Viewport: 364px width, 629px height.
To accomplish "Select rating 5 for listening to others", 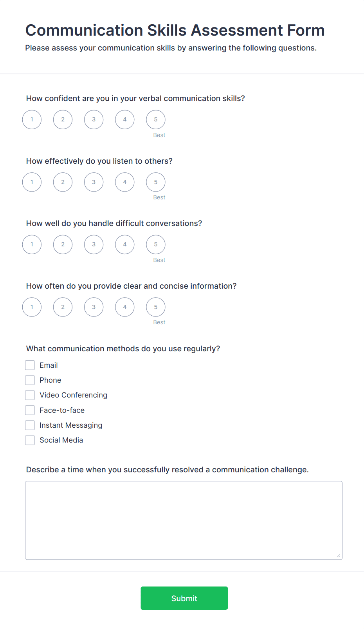I will [x=155, y=182].
